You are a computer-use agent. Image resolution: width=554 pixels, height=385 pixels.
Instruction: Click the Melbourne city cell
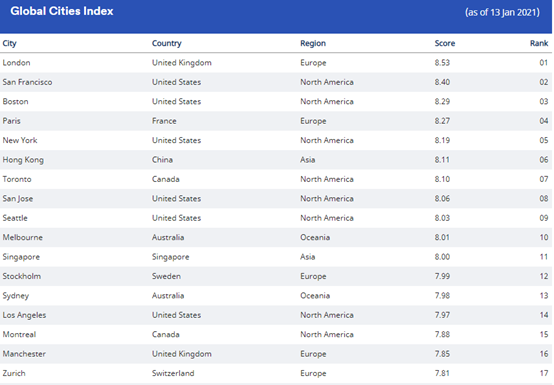[23, 238]
